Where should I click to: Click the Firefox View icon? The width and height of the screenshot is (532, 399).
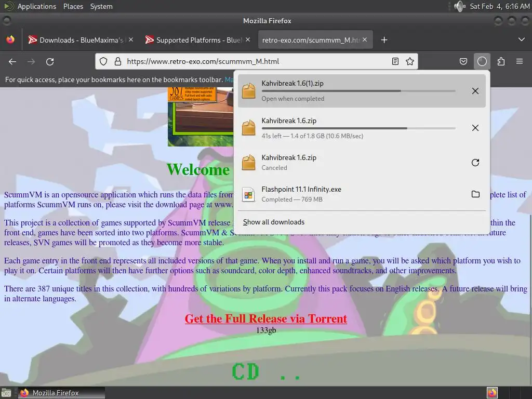pyautogui.click(x=10, y=39)
